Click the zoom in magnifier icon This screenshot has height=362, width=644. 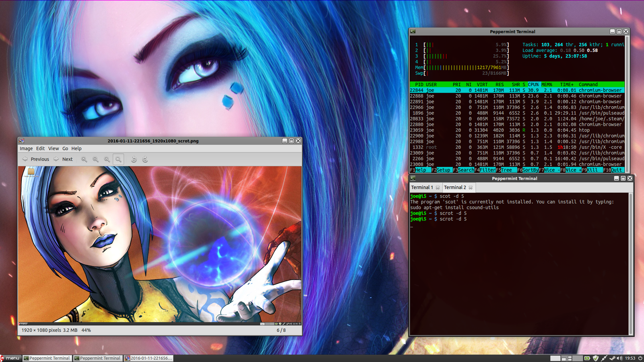pyautogui.click(x=84, y=159)
